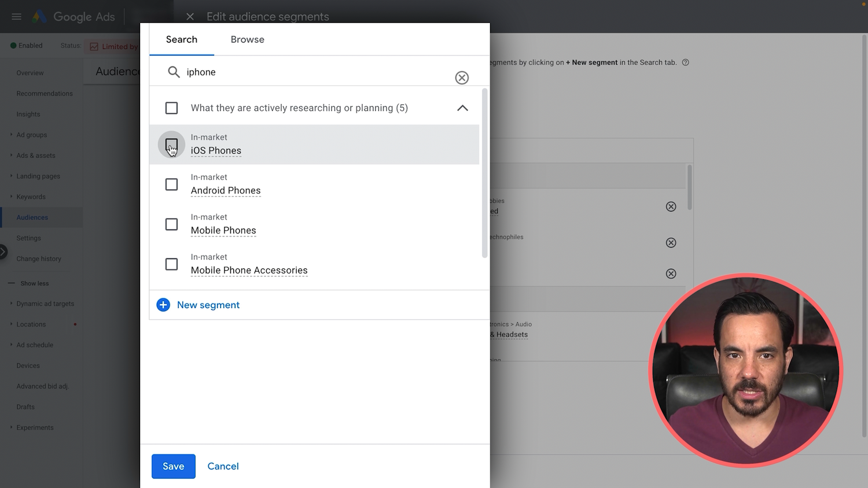Enable the Mobile Phone Accessories segment
This screenshot has height=488, width=868.
click(171, 264)
